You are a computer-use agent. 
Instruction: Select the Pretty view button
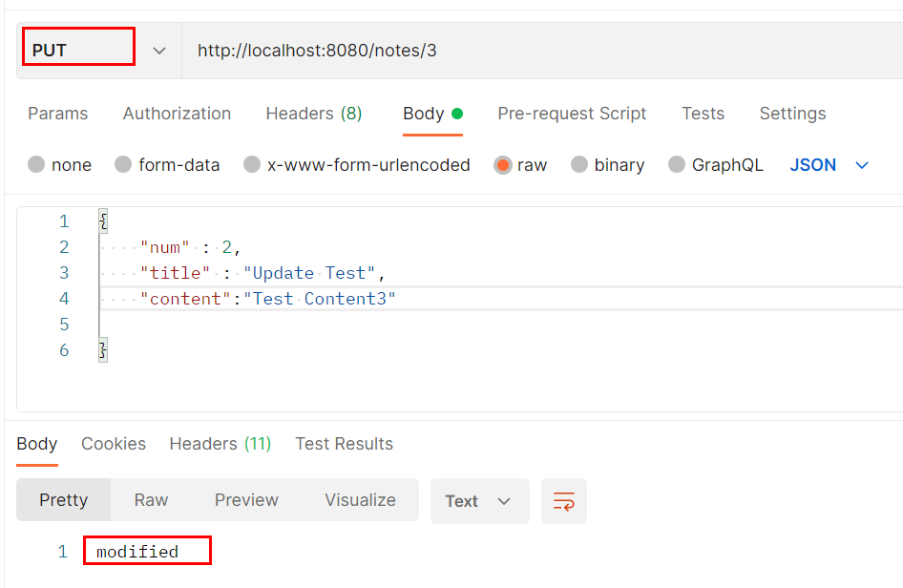pyautogui.click(x=63, y=500)
